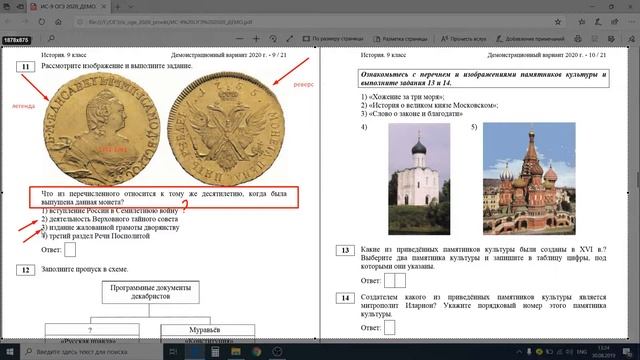Set these tabs aside icon
Viewport: 640px width, 360px height.
(x=20, y=7)
